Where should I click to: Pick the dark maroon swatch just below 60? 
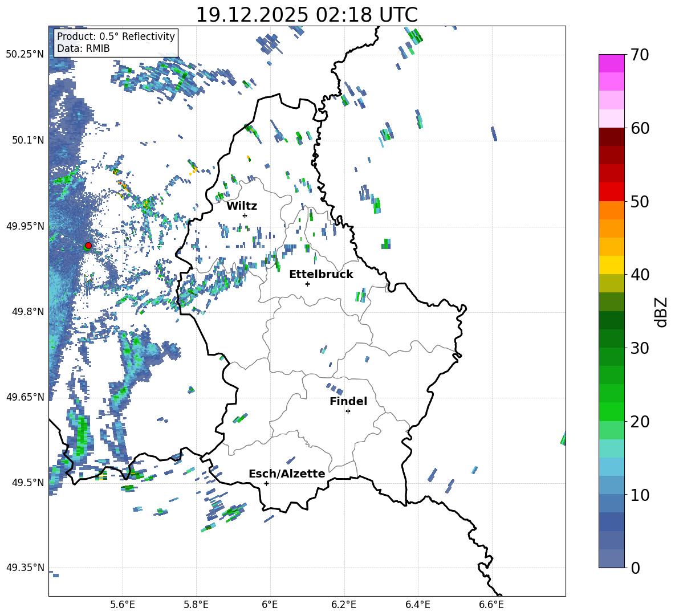click(x=612, y=137)
